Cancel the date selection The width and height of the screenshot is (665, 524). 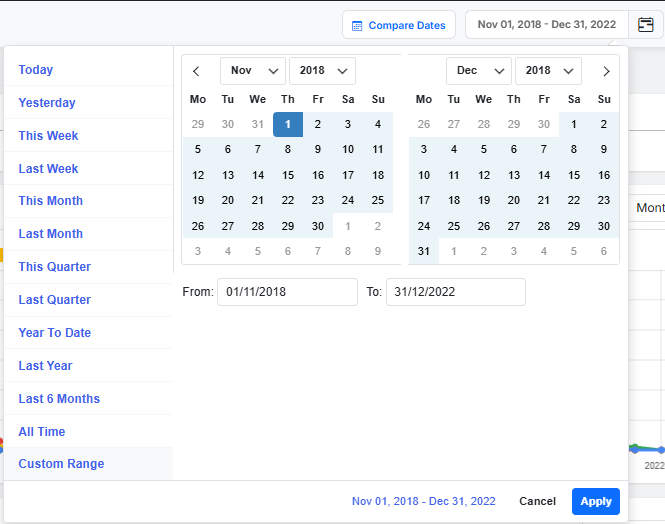point(537,501)
